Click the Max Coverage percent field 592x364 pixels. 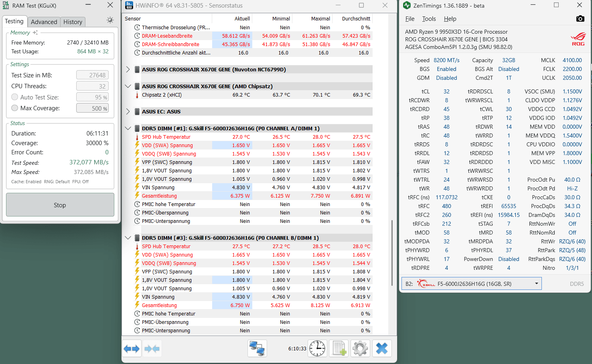click(93, 108)
